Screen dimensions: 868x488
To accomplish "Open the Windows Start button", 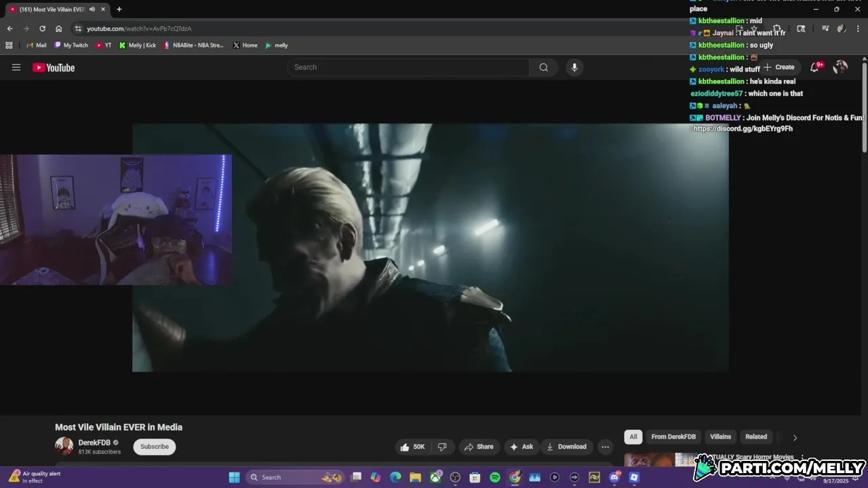I will 234,477.
